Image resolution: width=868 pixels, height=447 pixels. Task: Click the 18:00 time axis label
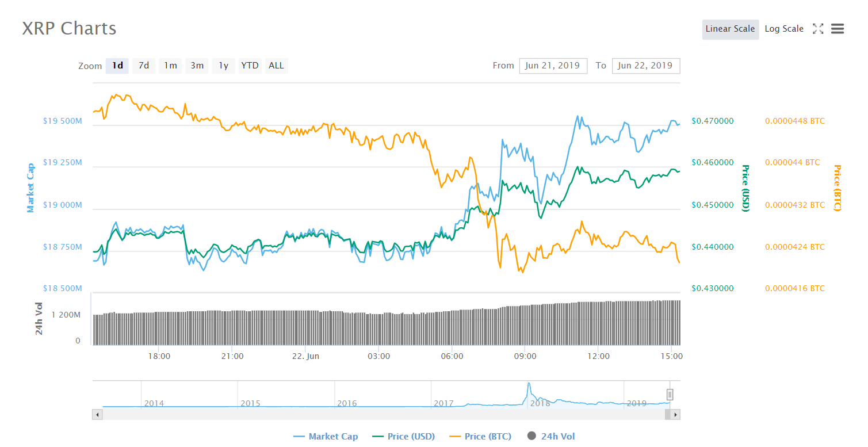pyautogui.click(x=159, y=357)
